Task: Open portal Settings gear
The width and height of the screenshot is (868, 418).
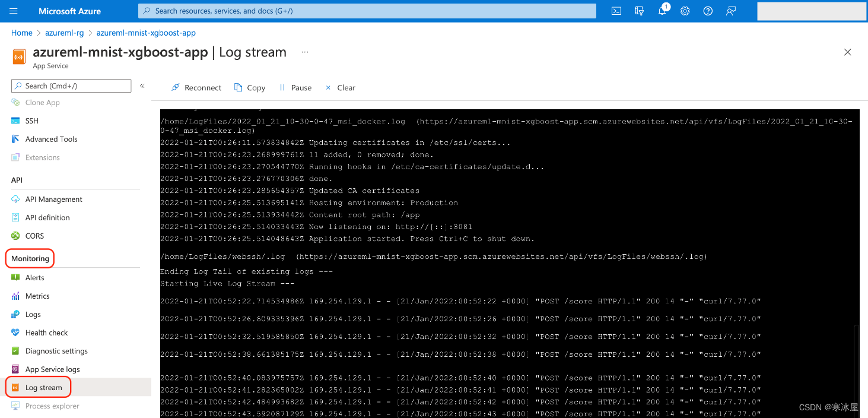Action: (x=685, y=11)
